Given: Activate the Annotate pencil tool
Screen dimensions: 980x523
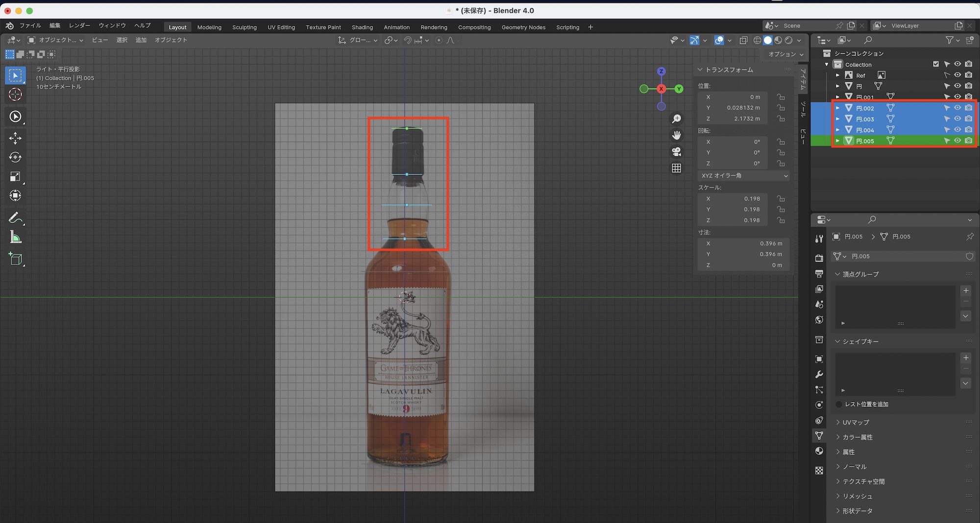Looking at the screenshot, I should [x=15, y=217].
